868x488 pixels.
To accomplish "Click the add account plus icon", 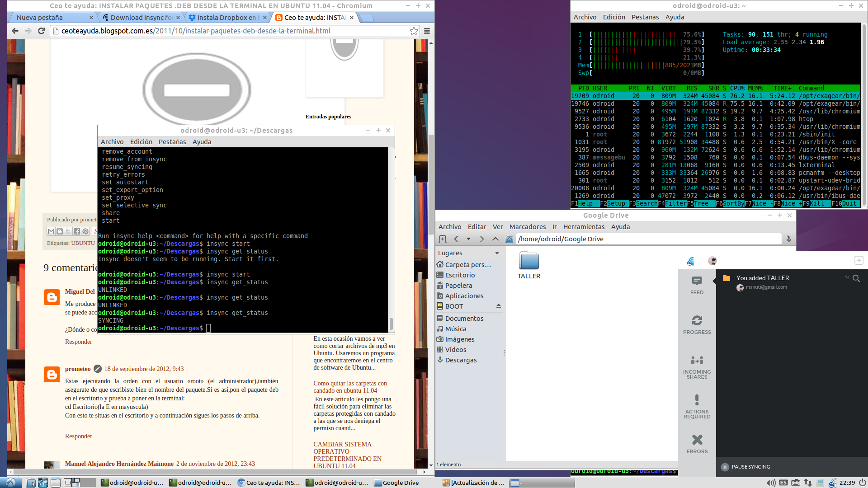I will tap(859, 260).
